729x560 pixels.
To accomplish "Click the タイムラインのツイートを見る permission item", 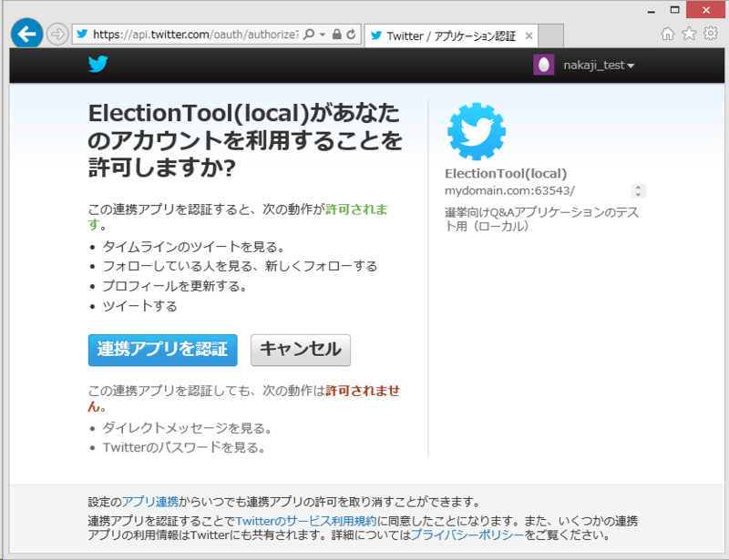I will pos(193,247).
